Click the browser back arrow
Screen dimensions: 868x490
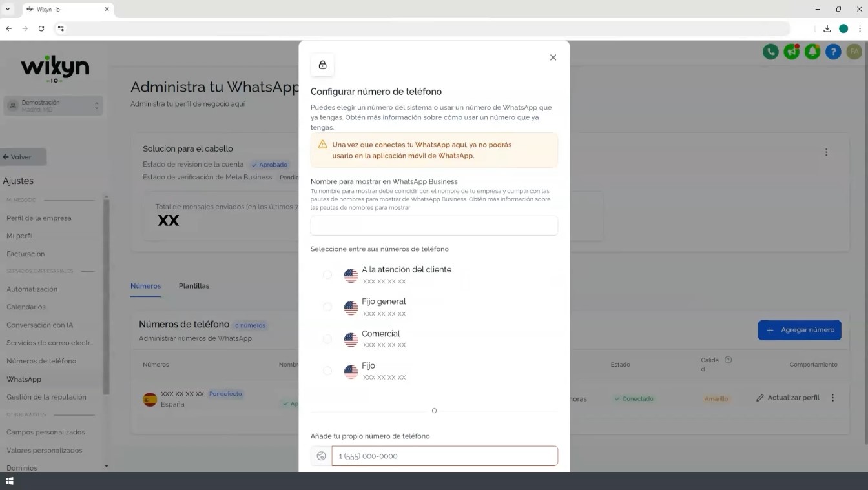[x=9, y=28]
